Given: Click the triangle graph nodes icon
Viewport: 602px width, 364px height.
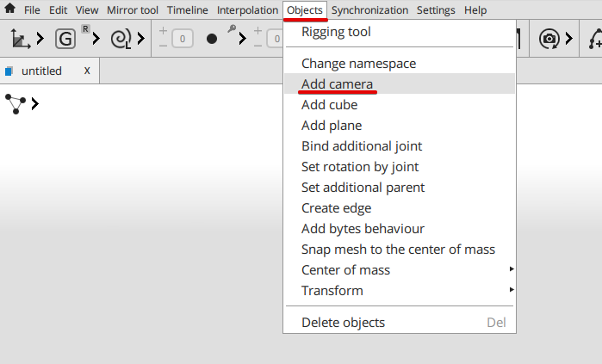Looking at the screenshot, I should point(16,104).
